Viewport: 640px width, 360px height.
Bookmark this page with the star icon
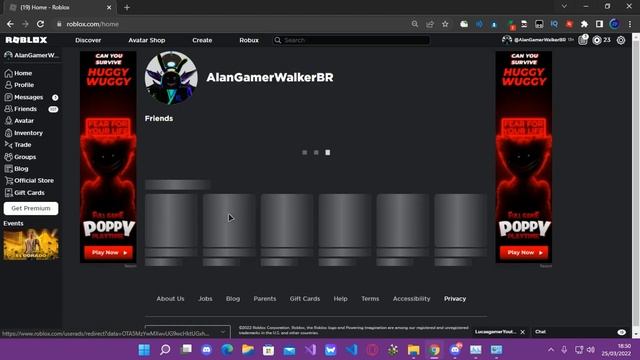coord(445,24)
